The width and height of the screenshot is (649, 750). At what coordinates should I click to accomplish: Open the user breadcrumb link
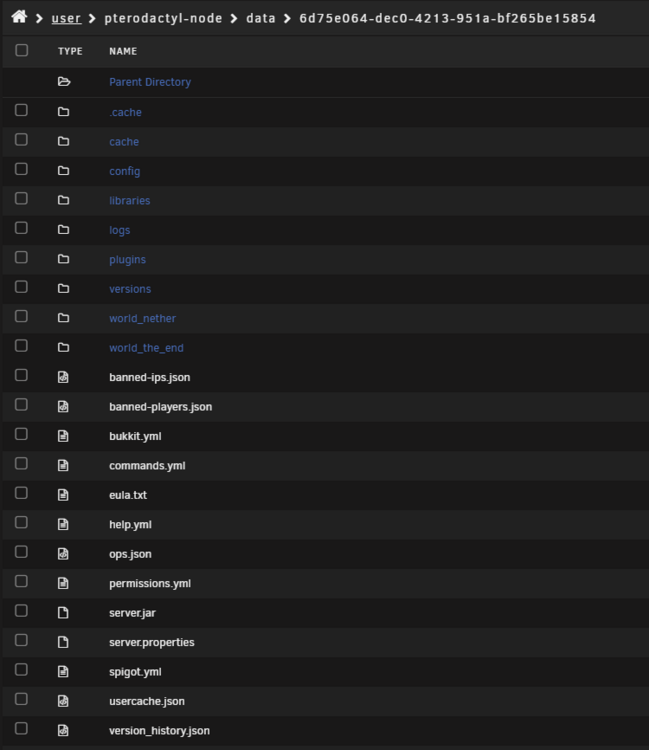coord(66,18)
